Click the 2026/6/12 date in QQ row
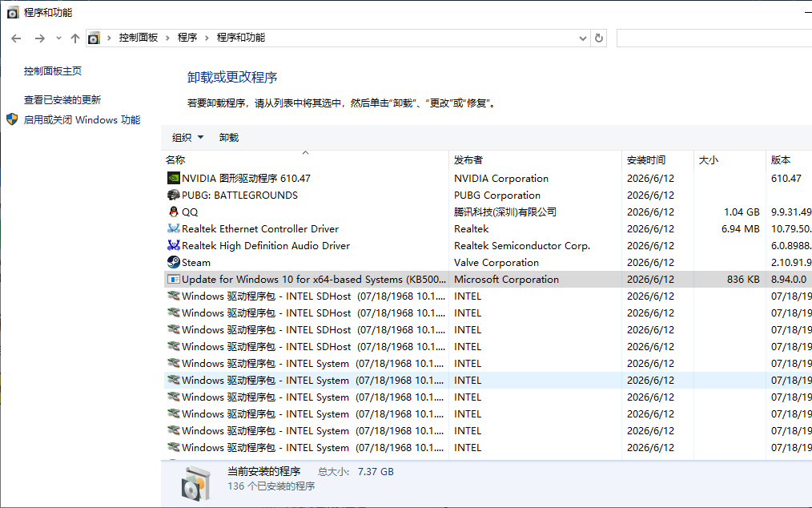 coord(650,212)
